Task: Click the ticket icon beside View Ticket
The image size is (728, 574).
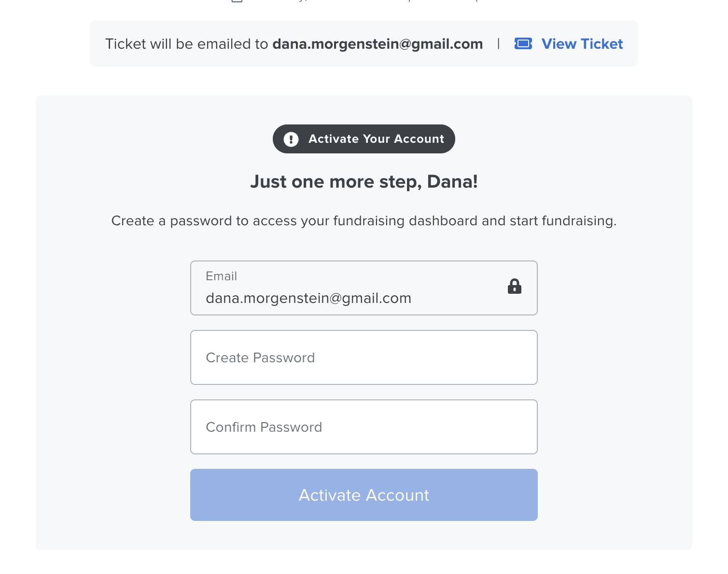Action: pos(523,44)
